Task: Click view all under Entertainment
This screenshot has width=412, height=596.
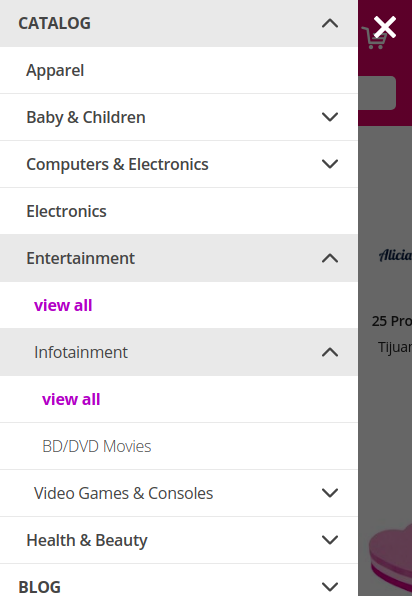Action: pos(63,305)
